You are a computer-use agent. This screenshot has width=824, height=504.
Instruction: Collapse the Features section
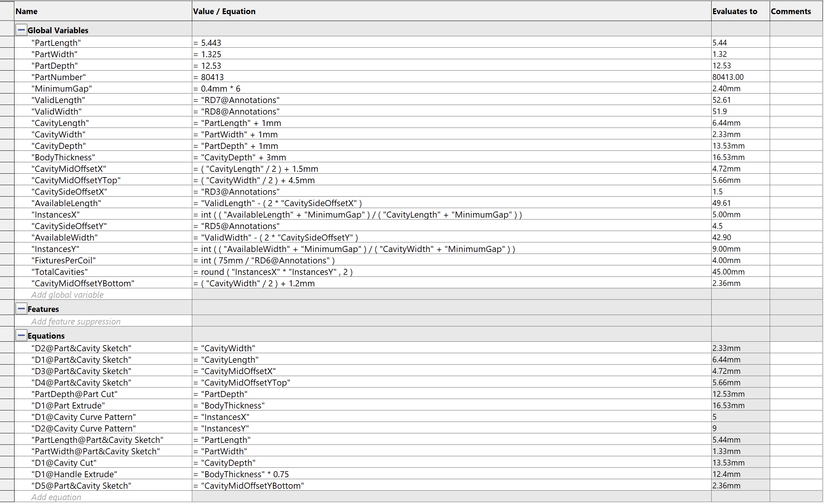pyautogui.click(x=21, y=309)
